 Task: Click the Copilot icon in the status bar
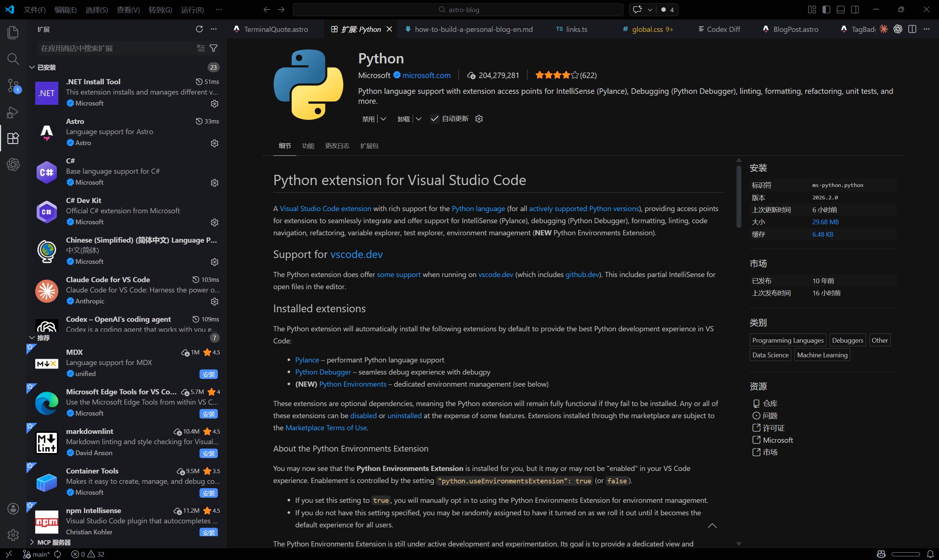click(x=881, y=553)
